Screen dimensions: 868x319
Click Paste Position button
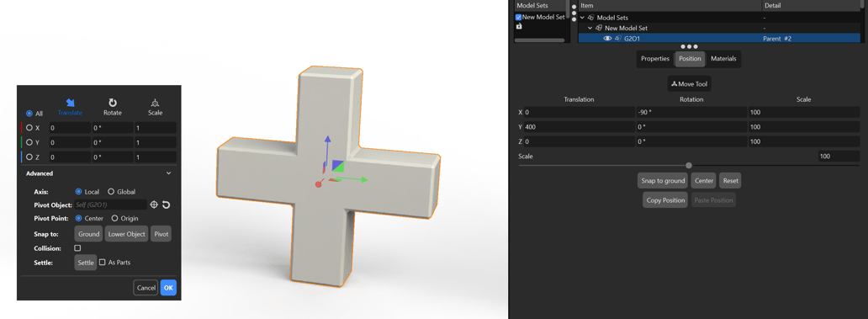click(x=713, y=200)
